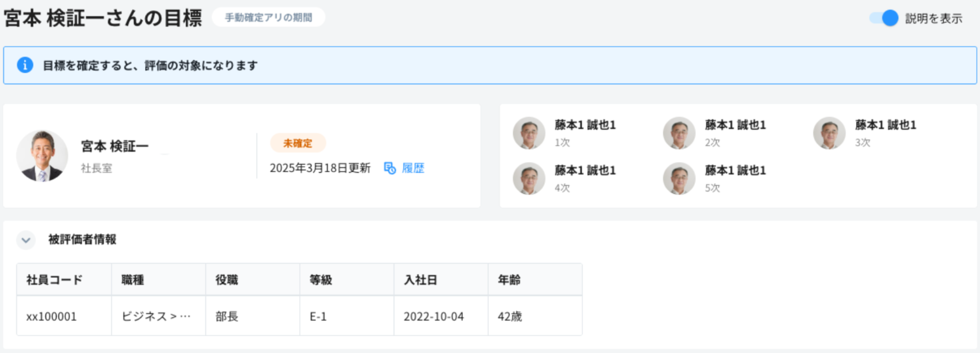Viewport: 980px width, 353px height.
Task: Open the 履歴 link
Action: point(414,168)
